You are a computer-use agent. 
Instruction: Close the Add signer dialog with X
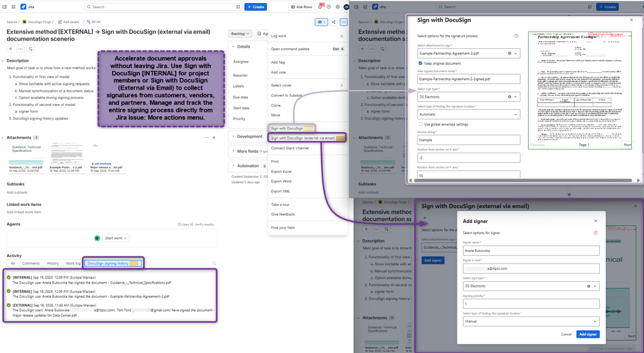596,221
